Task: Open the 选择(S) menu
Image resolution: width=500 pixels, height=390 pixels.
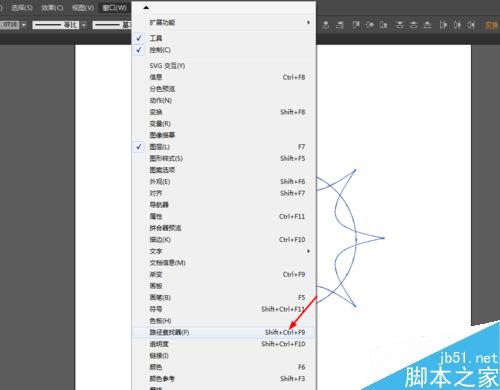Action: 22,7
